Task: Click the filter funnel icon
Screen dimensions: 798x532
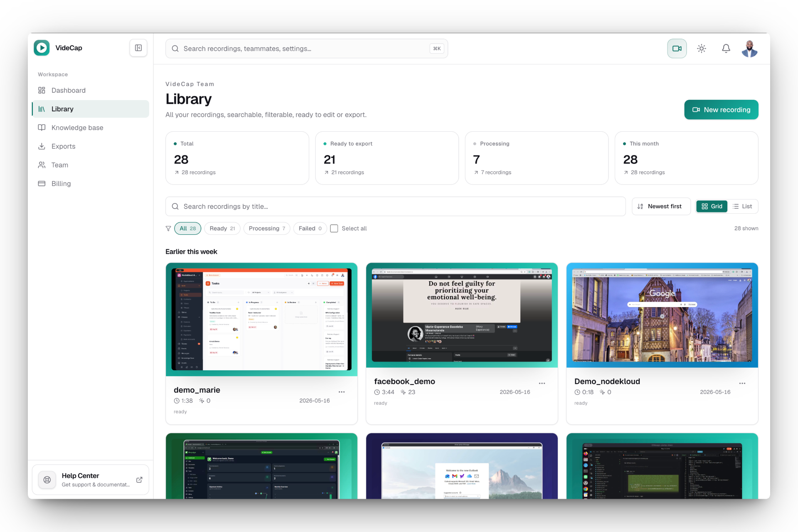Action: [x=168, y=229]
